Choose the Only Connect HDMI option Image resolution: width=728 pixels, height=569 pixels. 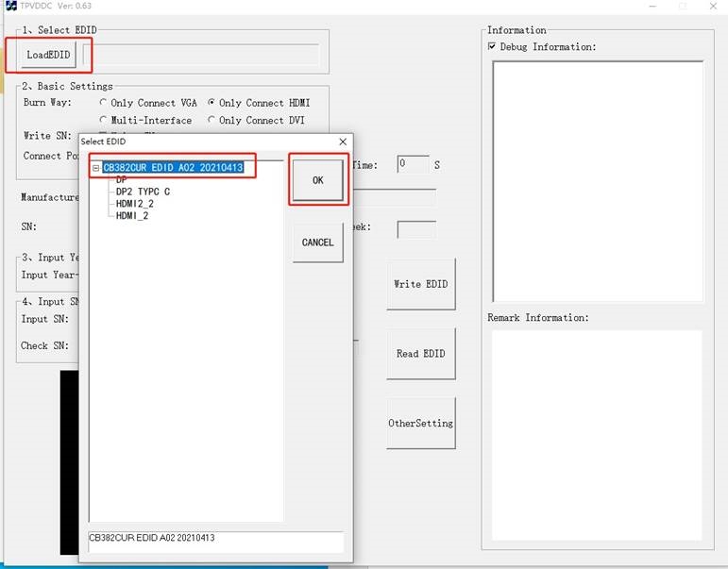pos(212,103)
